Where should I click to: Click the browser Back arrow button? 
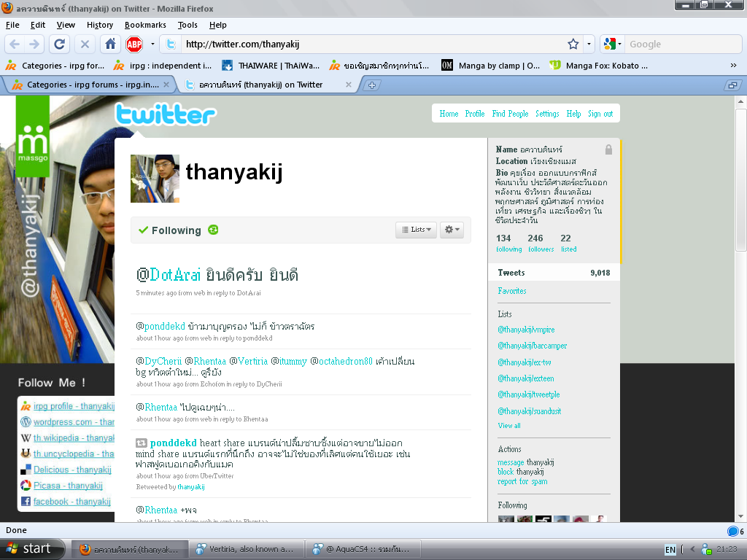(x=15, y=44)
